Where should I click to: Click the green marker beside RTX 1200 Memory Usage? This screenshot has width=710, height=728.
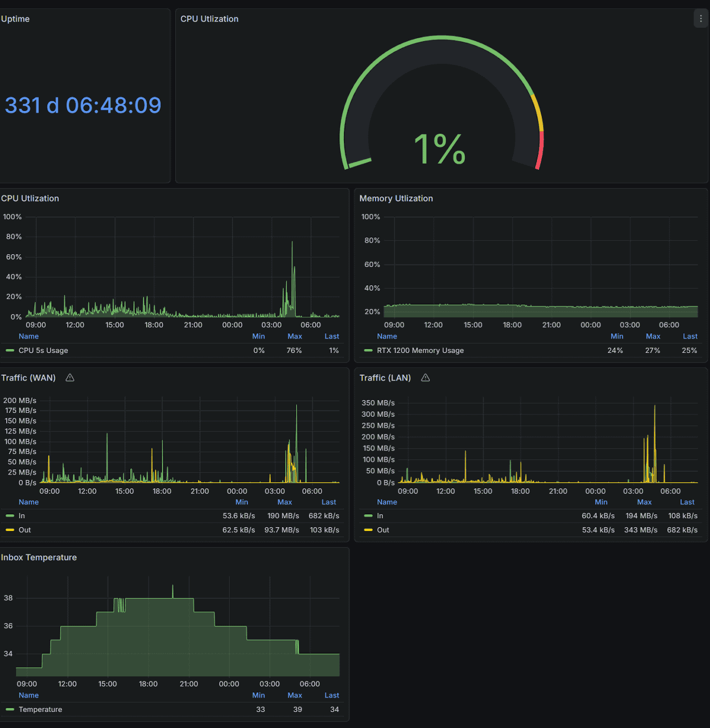(368, 351)
